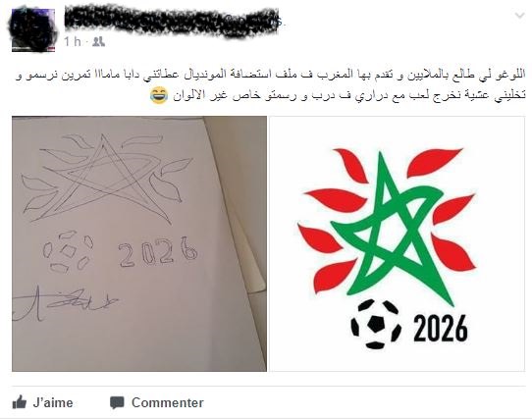Click the printed 2026 text in logo

(441, 328)
